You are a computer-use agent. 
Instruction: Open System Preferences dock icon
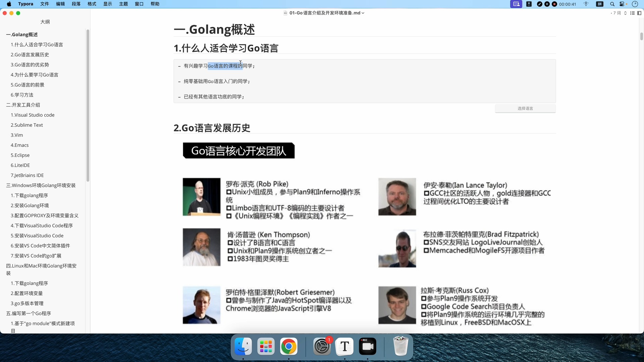tap(322, 346)
